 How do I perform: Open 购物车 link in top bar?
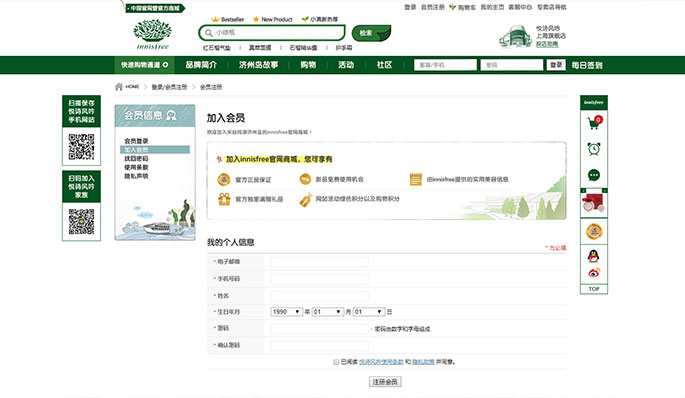click(463, 7)
